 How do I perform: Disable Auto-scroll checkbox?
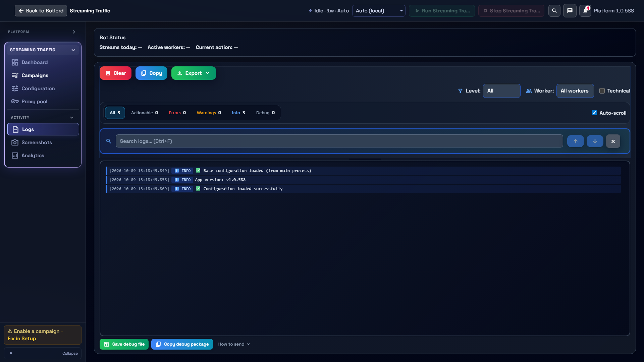[x=594, y=113]
